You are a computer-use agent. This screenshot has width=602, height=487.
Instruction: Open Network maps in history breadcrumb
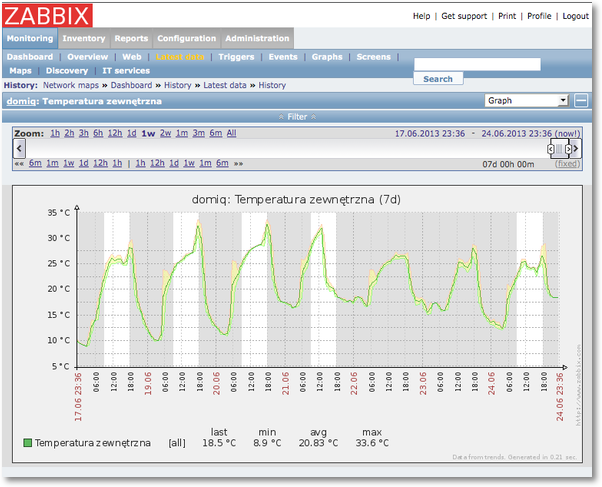pyautogui.click(x=71, y=85)
